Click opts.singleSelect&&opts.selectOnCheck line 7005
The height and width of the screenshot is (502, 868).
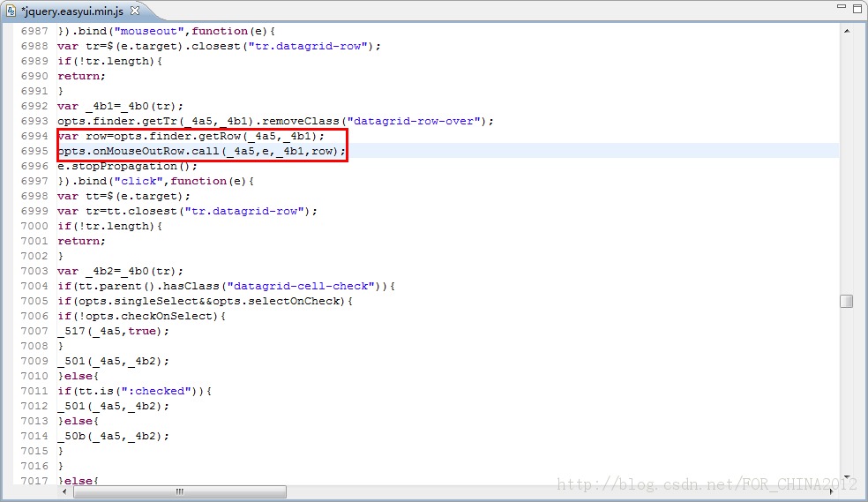(205, 301)
